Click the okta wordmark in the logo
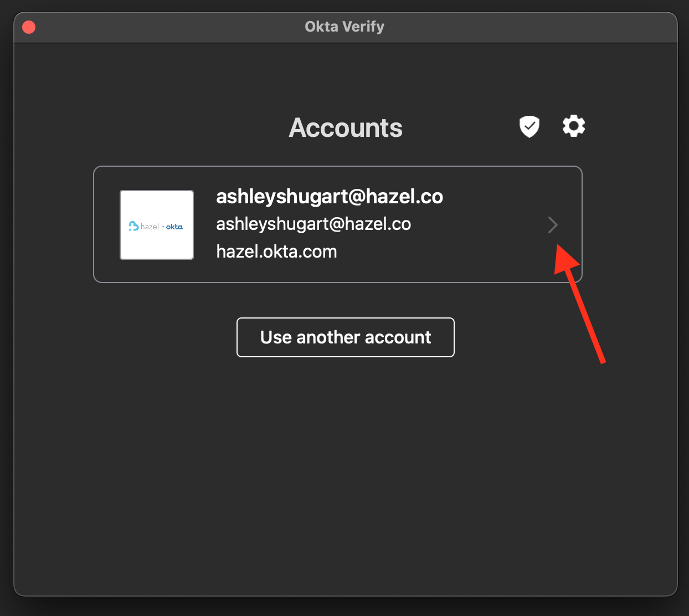The height and width of the screenshot is (616, 689). coord(174,227)
